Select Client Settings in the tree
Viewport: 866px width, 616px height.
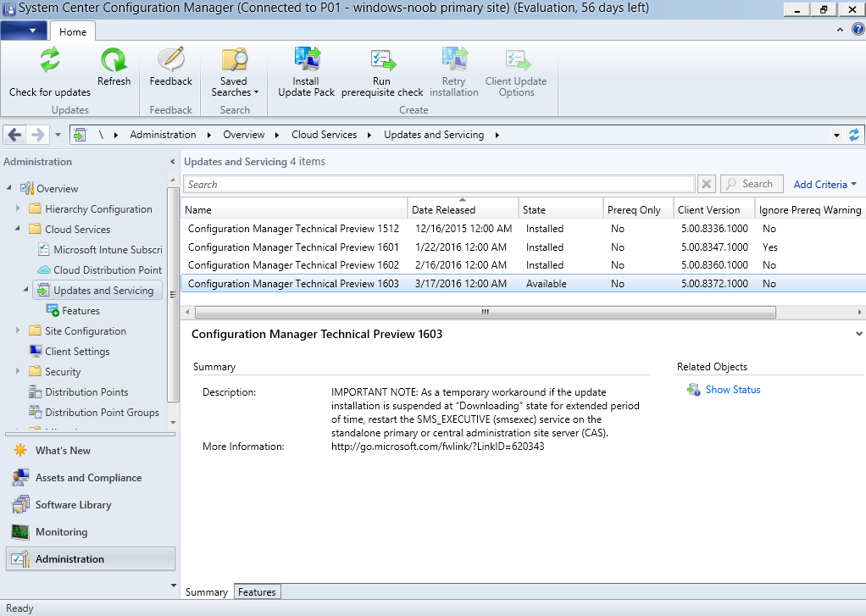click(69, 352)
